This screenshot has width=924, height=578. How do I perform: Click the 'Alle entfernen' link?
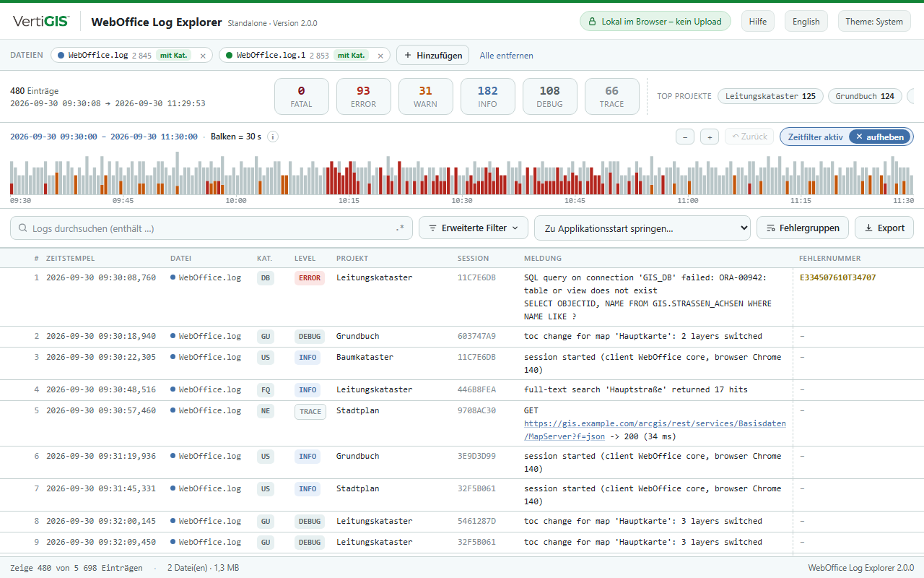tap(507, 56)
